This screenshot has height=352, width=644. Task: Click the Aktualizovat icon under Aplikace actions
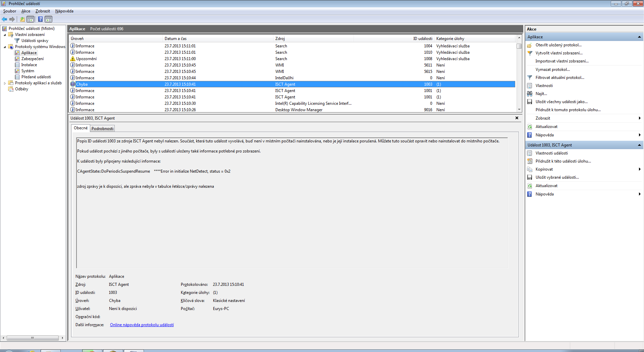[x=530, y=127]
